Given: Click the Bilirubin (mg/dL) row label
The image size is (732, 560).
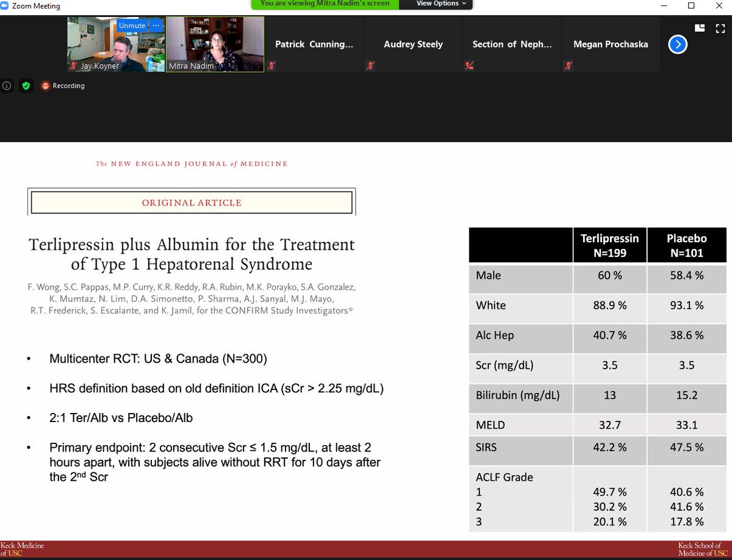Looking at the screenshot, I should pos(518,395).
